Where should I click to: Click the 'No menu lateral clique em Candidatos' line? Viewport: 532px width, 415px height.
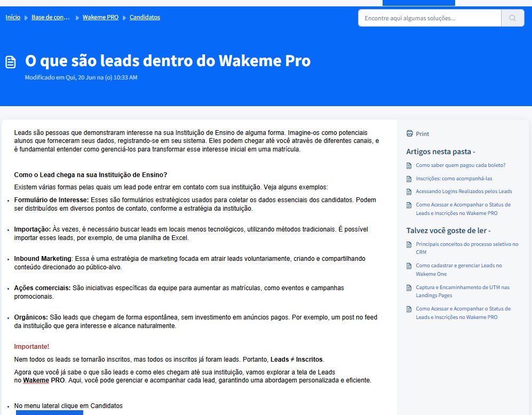[68, 406]
